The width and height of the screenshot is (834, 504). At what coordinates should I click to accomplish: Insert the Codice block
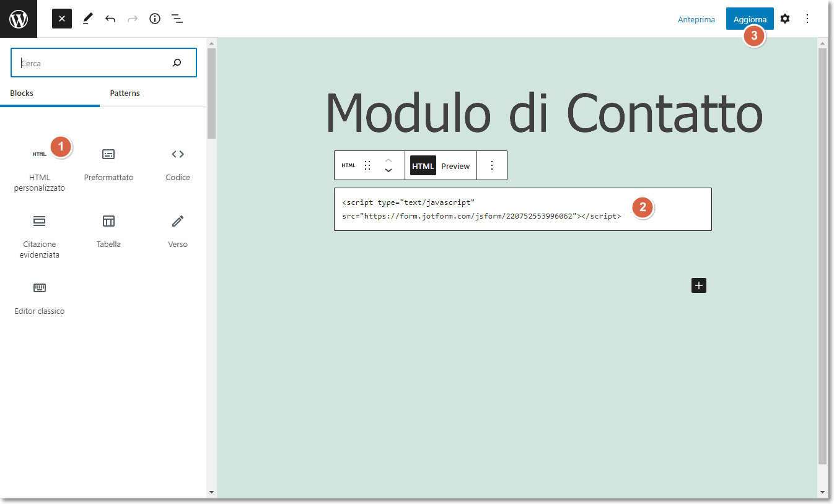tap(178, 166)
